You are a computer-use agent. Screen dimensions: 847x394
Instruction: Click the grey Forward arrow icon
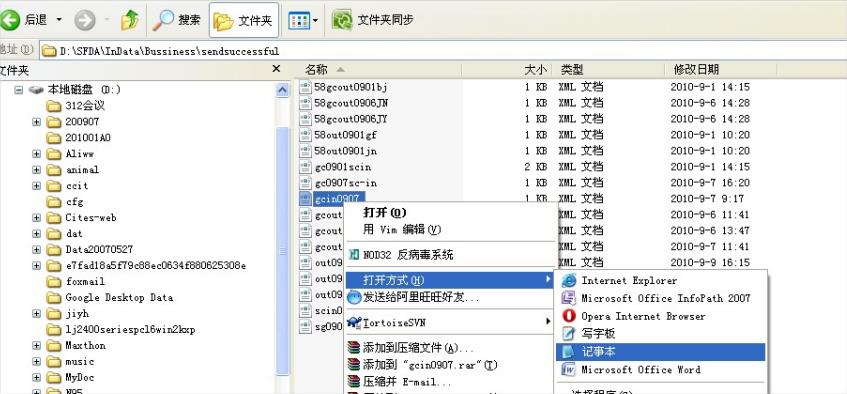84,21
